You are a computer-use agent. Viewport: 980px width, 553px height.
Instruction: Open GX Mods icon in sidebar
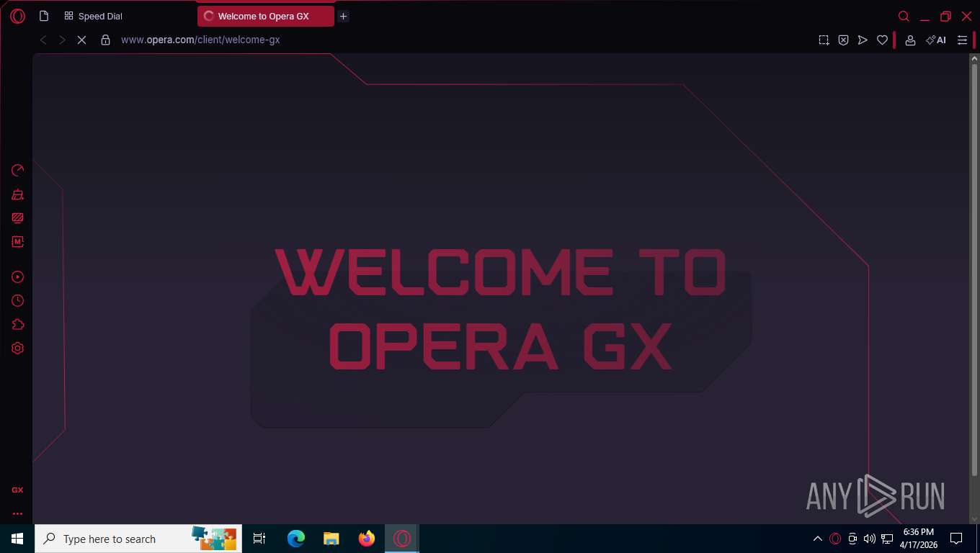click(17, 218)
